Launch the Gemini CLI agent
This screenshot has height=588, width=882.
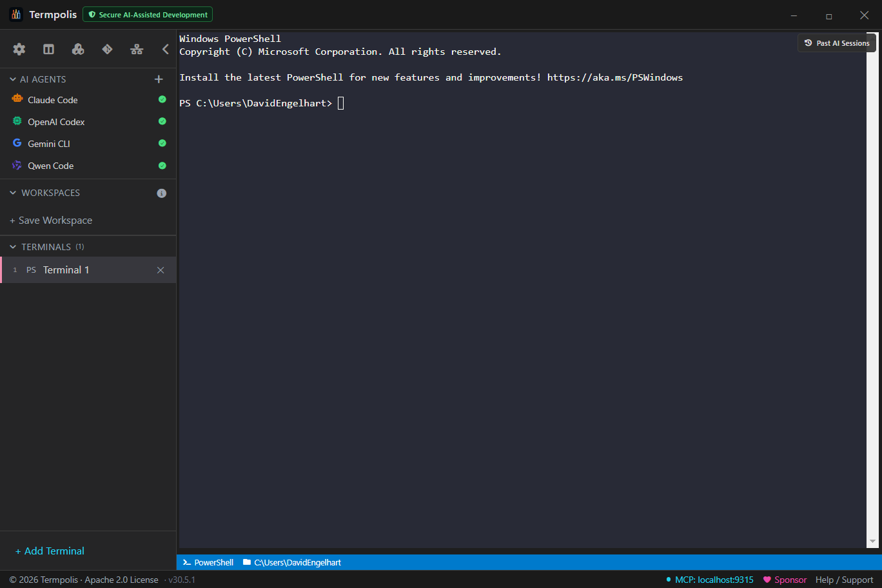tap(88, 144)
